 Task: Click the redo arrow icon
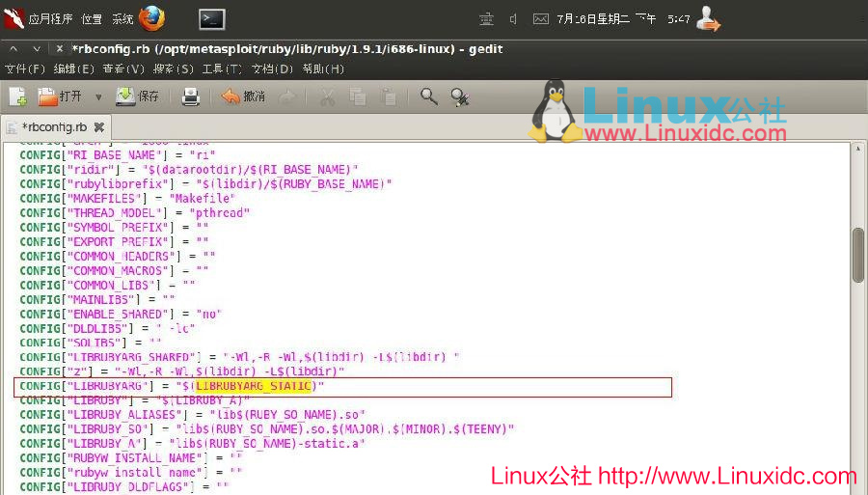pyautogui.click(x=286, y=96)
